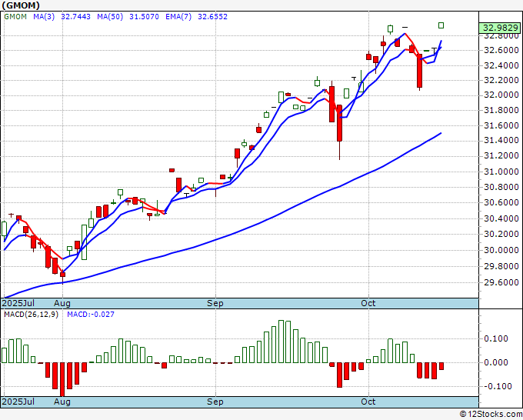The width and height of the screenshot is (523, 420).
Task: Click the EMA(7) legend label
Action: [x=178, y=17]
